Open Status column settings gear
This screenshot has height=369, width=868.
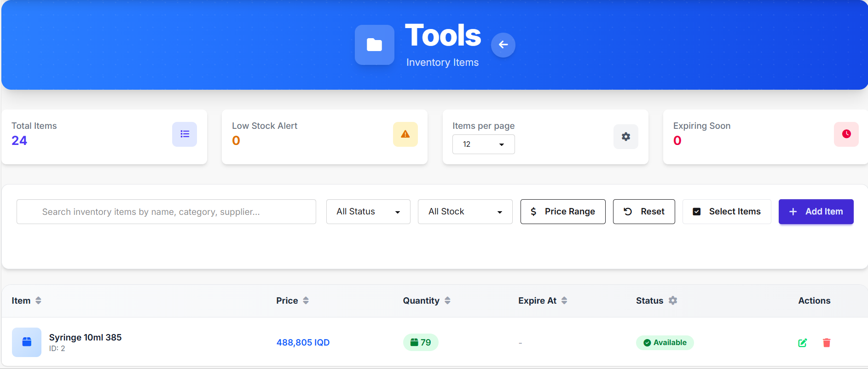(x=673, y=300)
